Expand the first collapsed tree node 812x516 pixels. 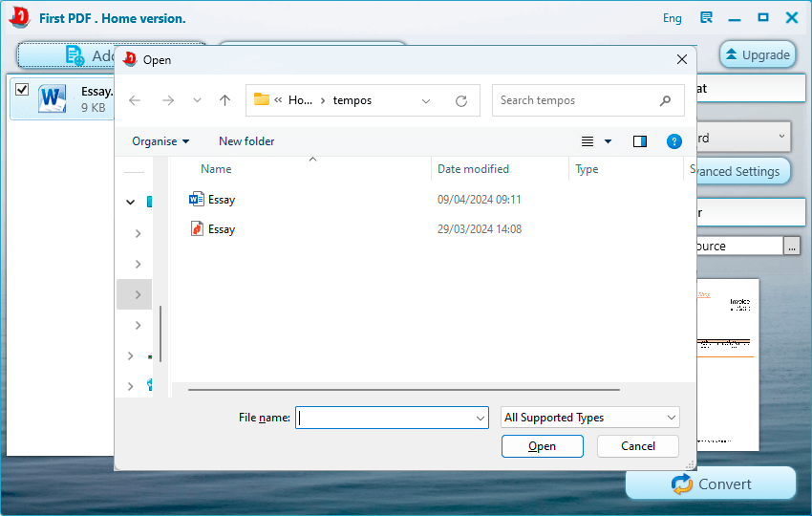pyautogui.click(x=138, y=234)
